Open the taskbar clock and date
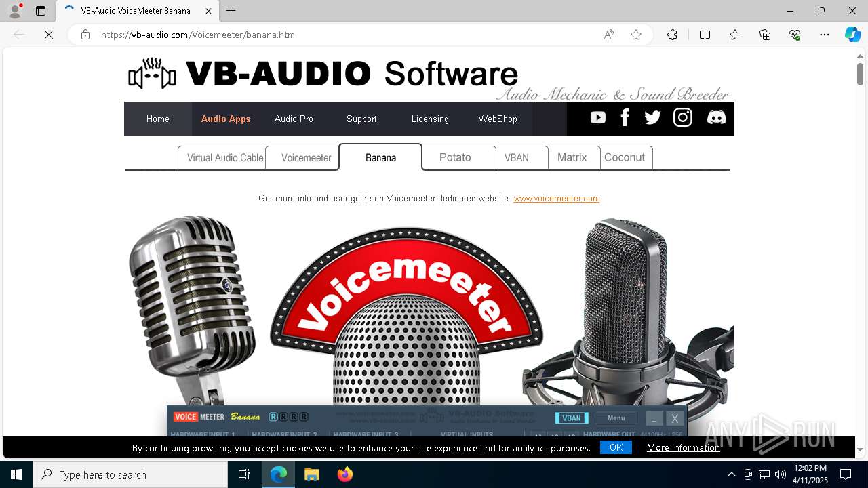Viewport: 868px width, 488px height. (x=810, y=474)
